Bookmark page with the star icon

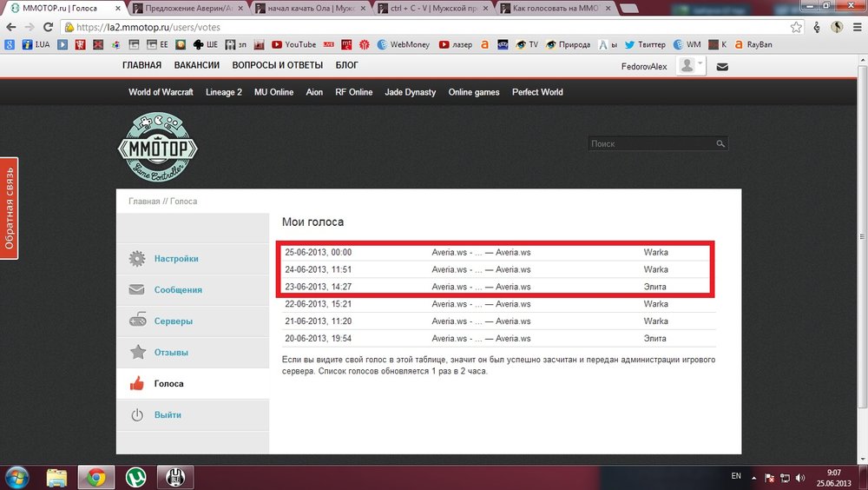(796, 27)
